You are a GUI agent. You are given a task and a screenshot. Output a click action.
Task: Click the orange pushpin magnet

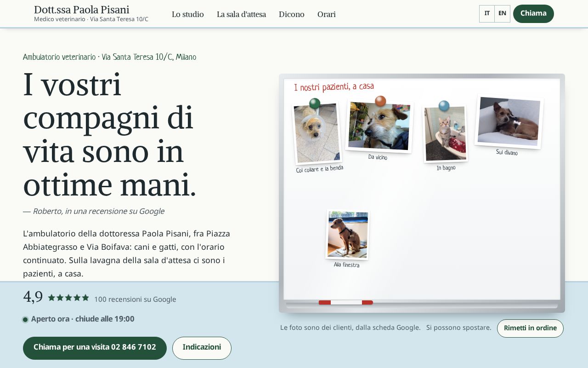[x=380, y=101]
